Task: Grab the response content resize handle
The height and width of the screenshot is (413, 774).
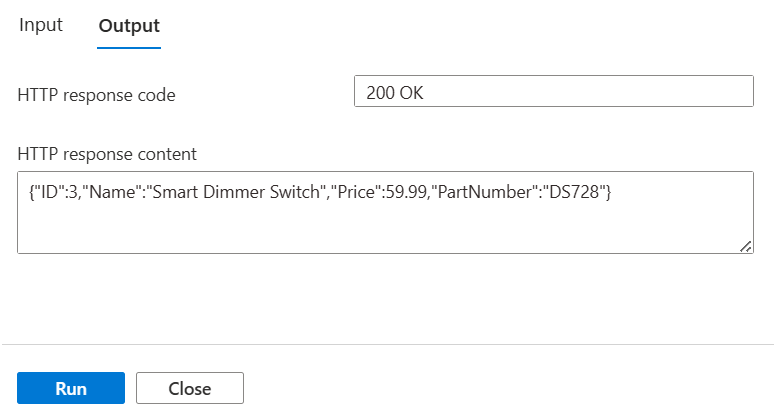Action: [746, 246]
